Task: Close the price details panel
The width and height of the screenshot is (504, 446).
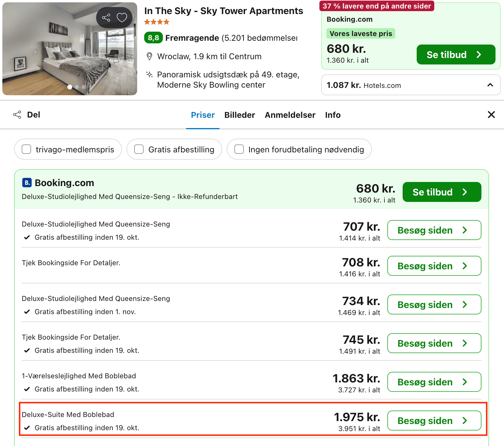Action: pyautogui.click(x=491, y=115)
